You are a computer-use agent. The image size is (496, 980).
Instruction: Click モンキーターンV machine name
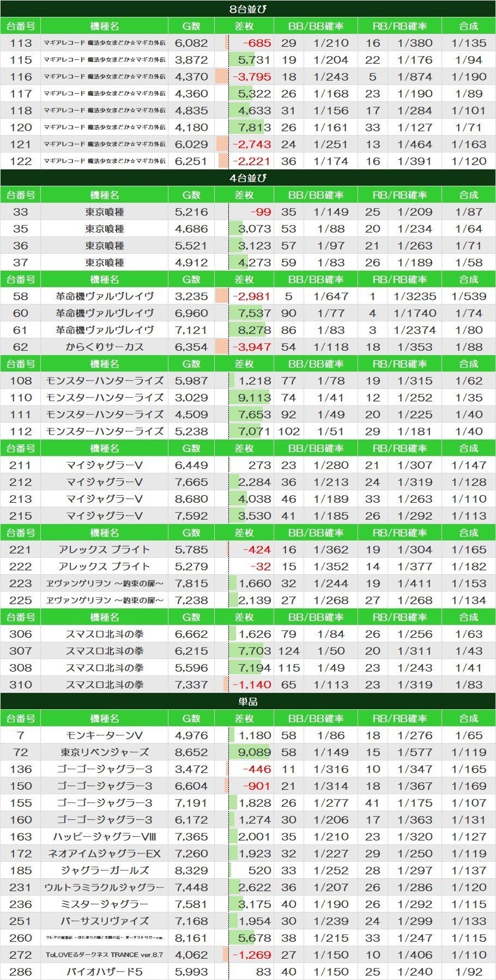pos(105,735)
